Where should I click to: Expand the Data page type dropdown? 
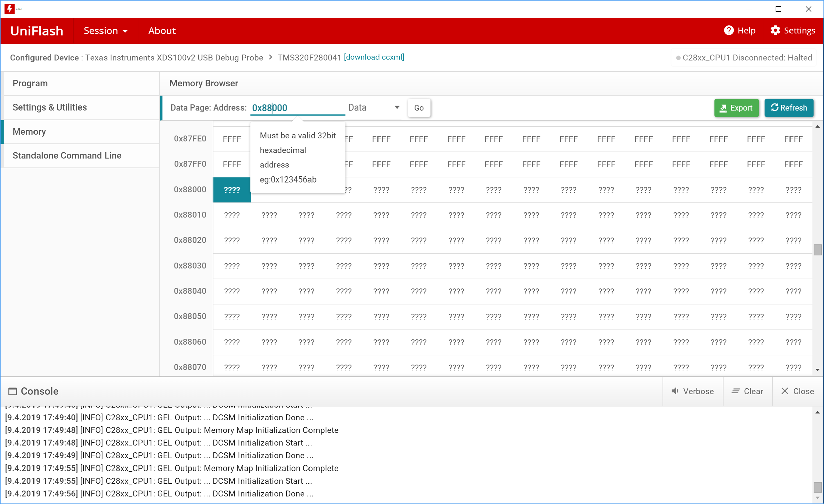coord(374,107)
